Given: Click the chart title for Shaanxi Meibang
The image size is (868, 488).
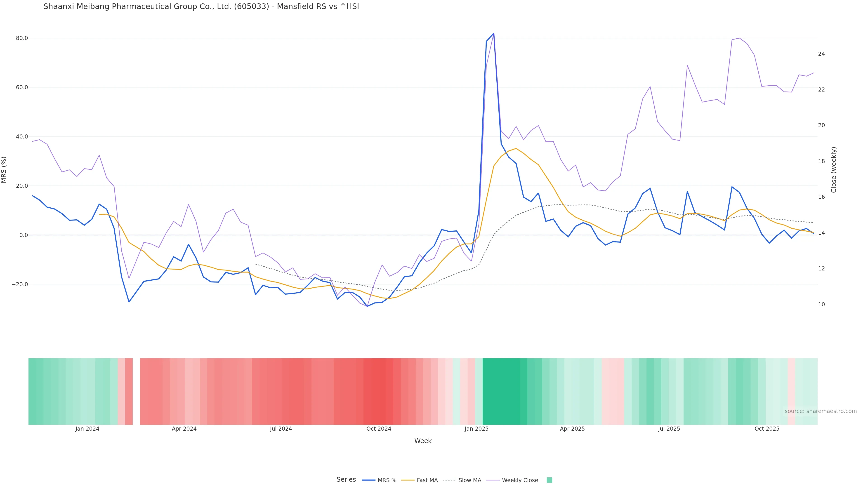Looking at the screenshot, I should [201, 6].
